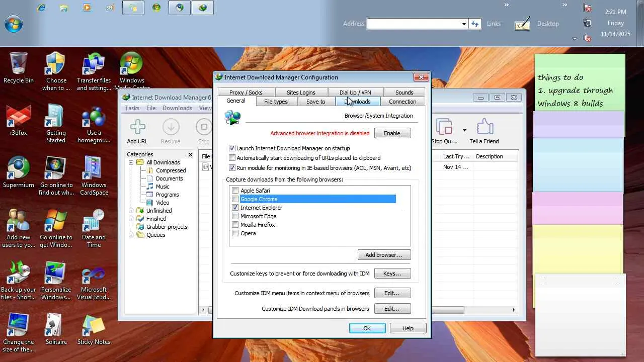
Task: Click the Keys... button
Action: click(392, 274)
